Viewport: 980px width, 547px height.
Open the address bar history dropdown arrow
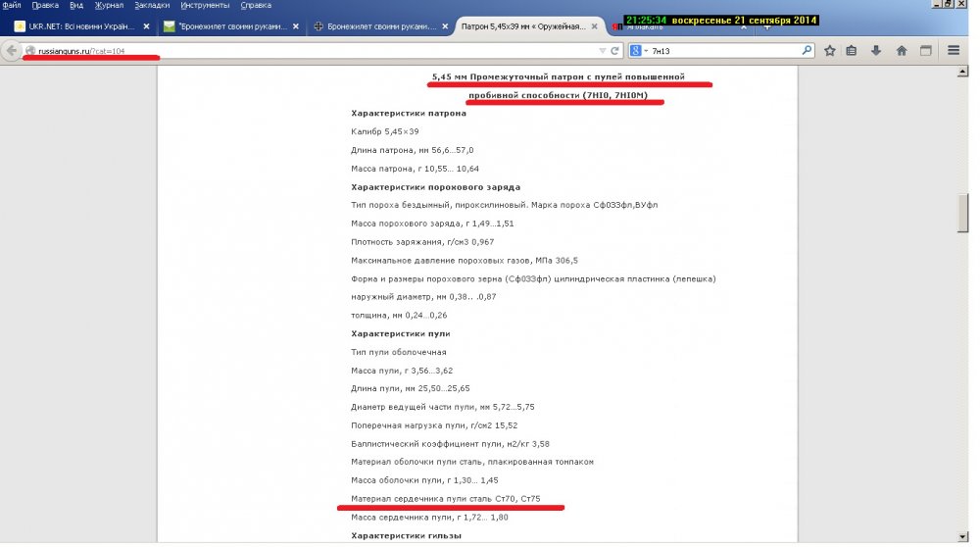tap(602, 51)
